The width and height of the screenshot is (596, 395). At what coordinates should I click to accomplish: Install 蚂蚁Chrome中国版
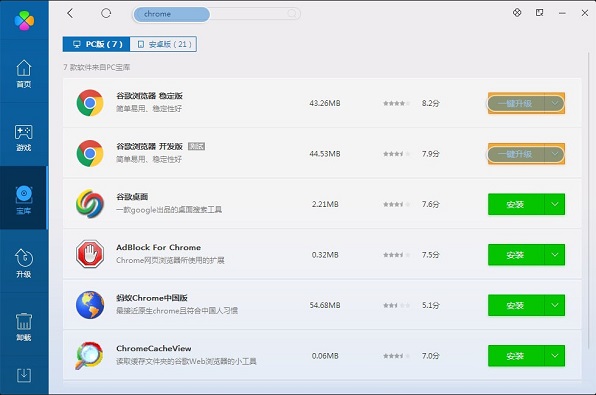tap(516, 305)
